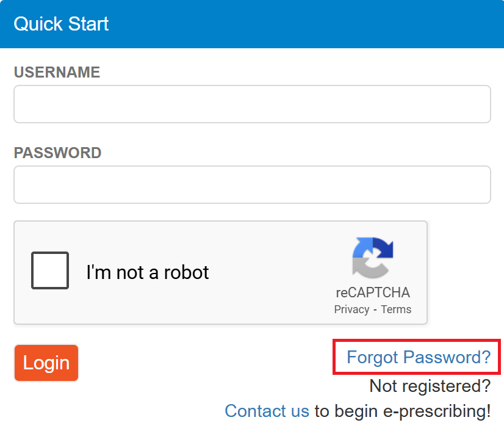Click the PASSWORD label

coord(57,153)
